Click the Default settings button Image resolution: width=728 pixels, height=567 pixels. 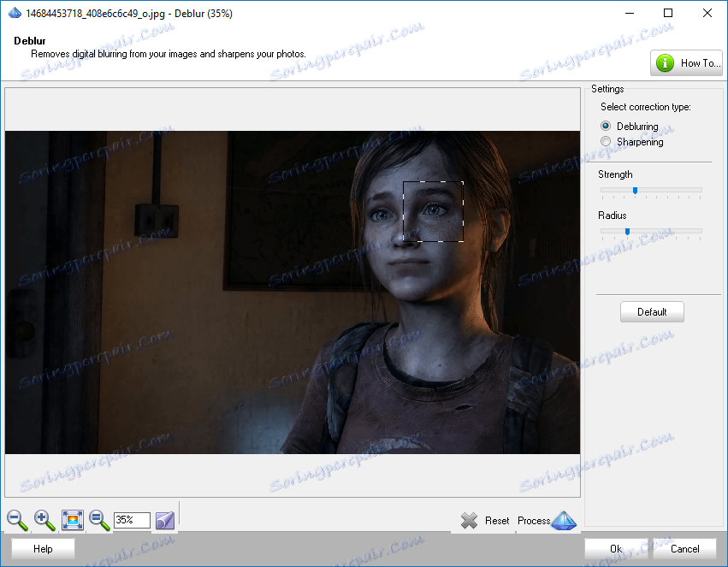[652, 312]
